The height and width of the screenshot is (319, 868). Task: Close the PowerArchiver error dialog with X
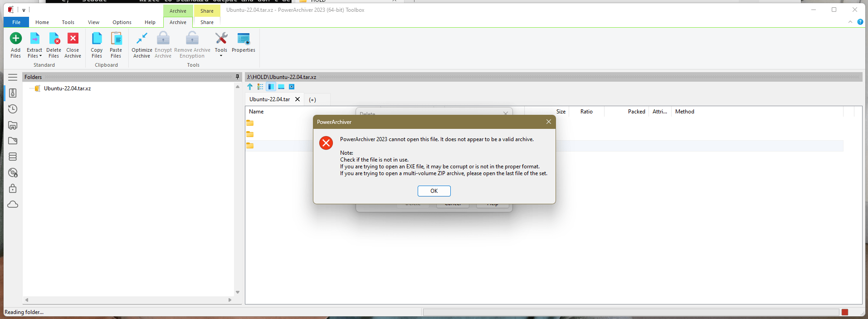(548, 122)
